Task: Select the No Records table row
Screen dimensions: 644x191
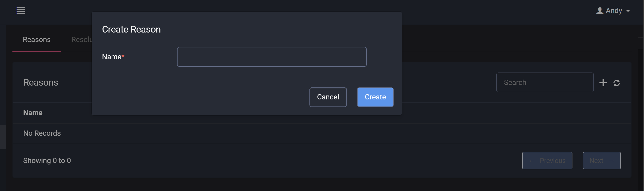Action: [322, 133]
